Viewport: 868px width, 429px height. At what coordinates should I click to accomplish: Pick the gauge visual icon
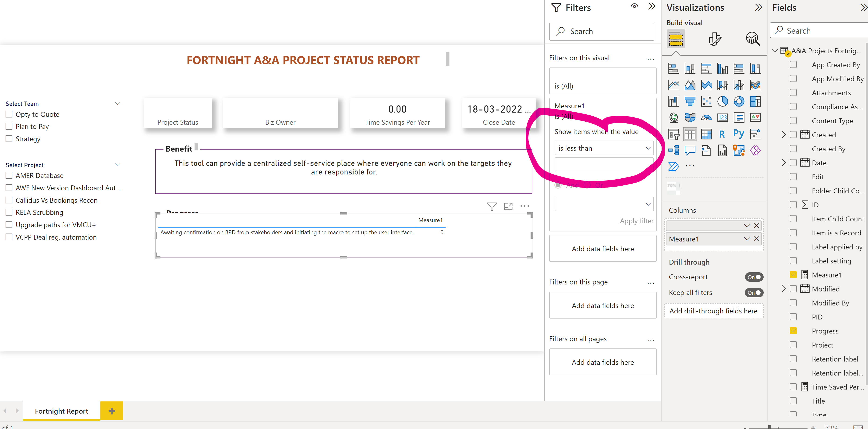pyautogui.click(x=706, y=118)
